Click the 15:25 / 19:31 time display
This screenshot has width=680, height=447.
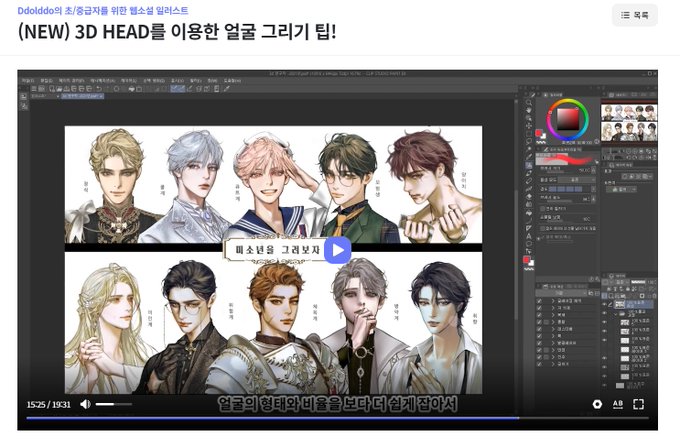click(49, 405)
